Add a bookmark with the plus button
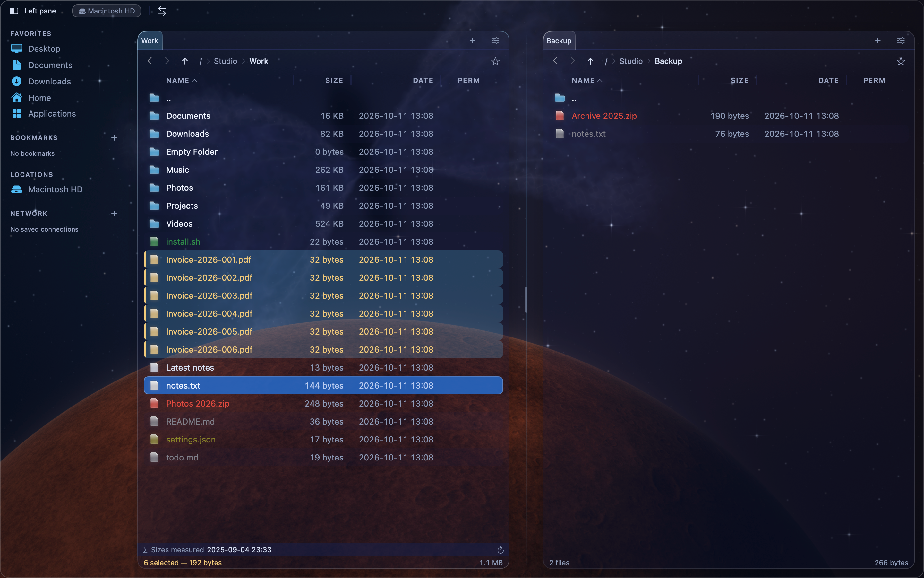 [x=114, y=138]
